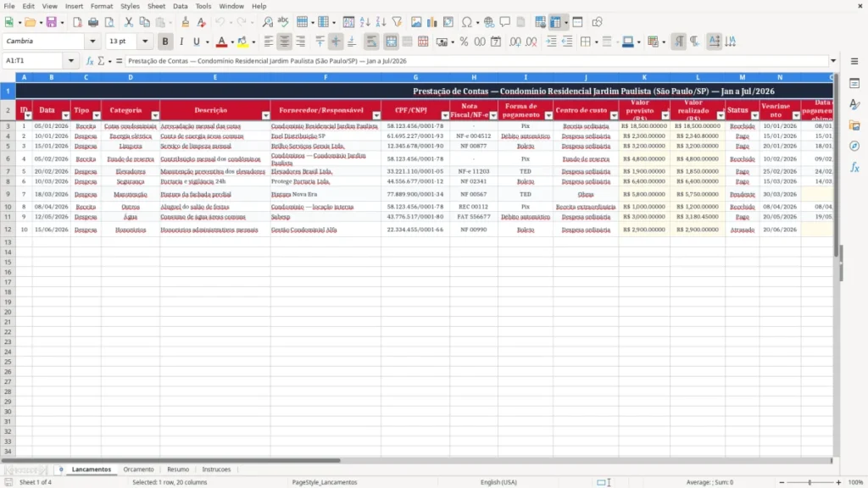The height and width of the screenshot is (488, 868).
Task: Open filter dropdown for Categoria column
Action: [155, 115]
